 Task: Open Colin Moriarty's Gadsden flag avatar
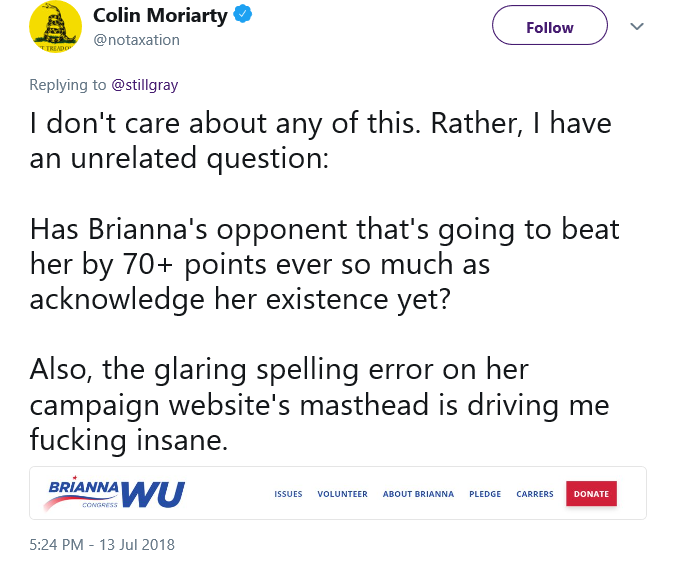click(55, 26)
